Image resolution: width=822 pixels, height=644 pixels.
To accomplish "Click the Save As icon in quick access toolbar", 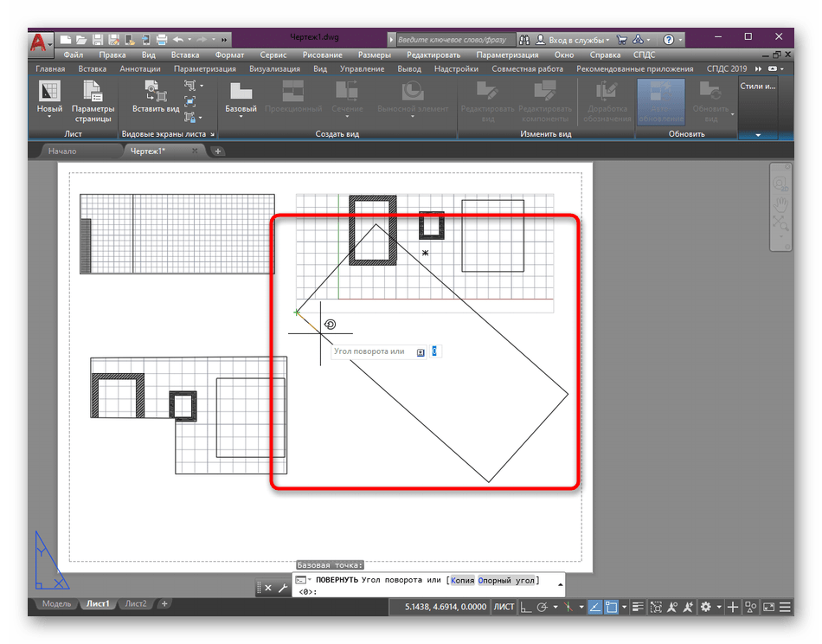I will click(113, 39).
